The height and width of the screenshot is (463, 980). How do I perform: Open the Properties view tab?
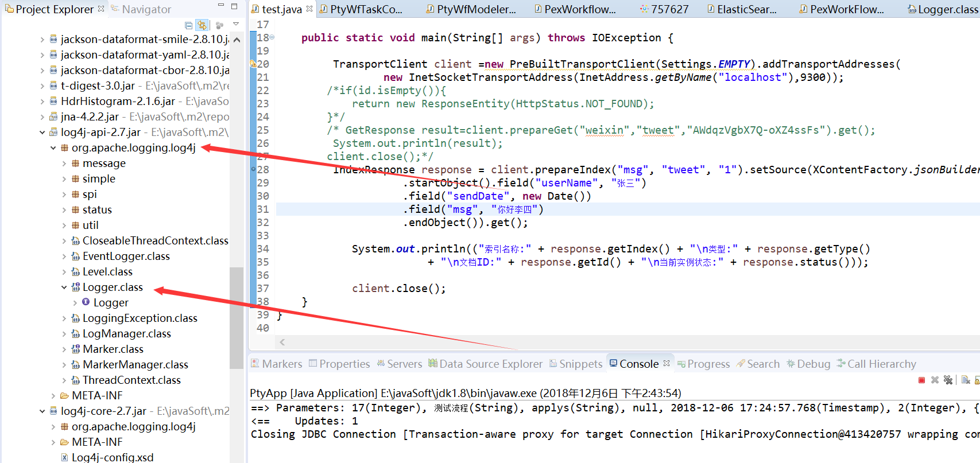(x=339, y=364)
